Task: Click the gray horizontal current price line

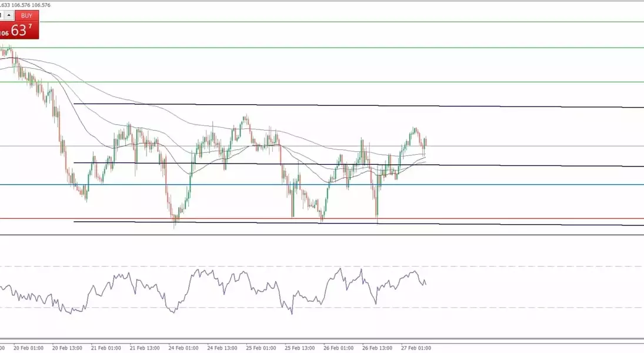Action: coord(529,146)
